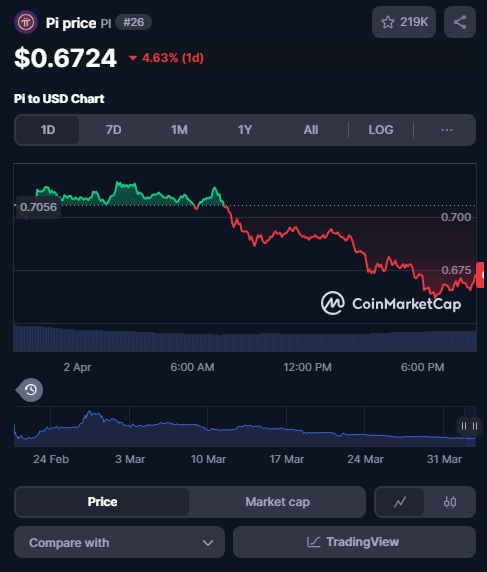Click the rank #26 badge
Image resolution: width=487 pixels, height=572 pixels.
pos(134,22)
